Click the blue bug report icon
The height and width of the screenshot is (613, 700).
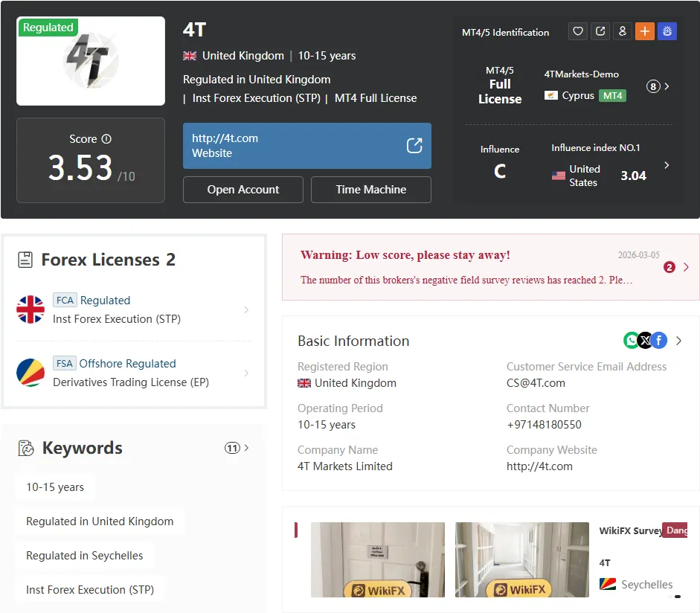tap(667, 31)
